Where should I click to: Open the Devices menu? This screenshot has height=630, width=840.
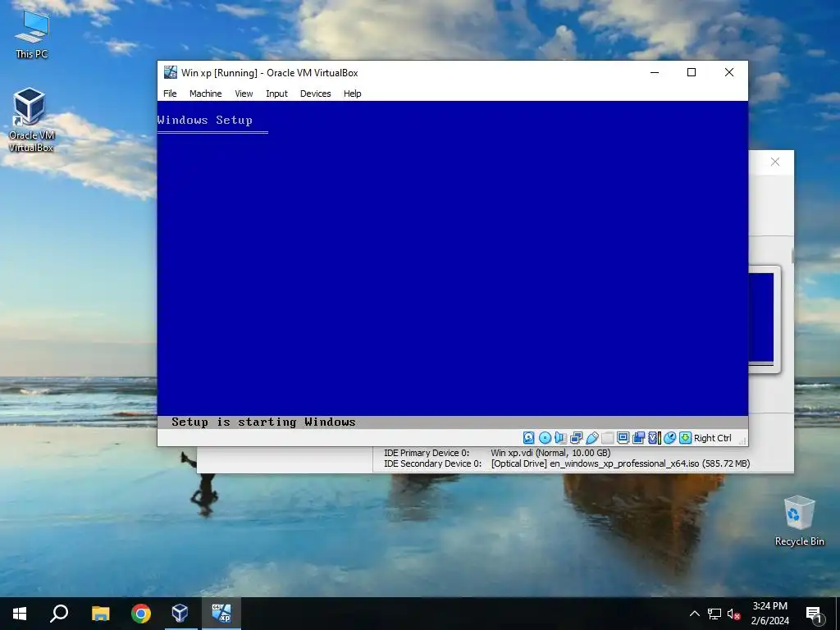[315, 94]
